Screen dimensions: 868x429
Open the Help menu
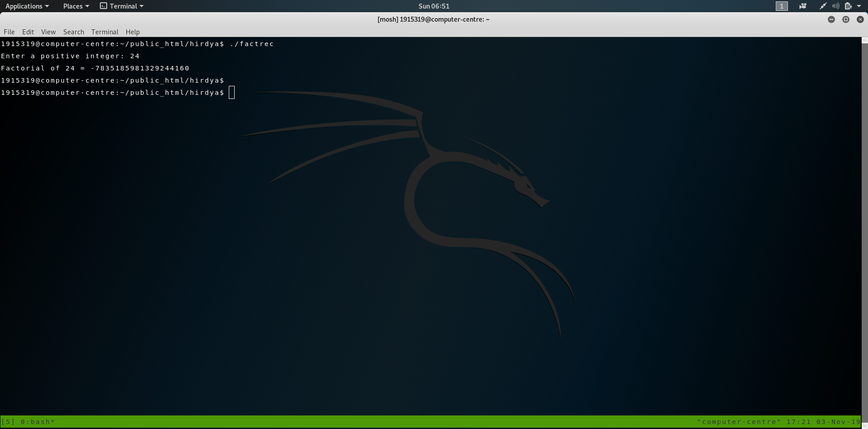click(x=132, y=32)
